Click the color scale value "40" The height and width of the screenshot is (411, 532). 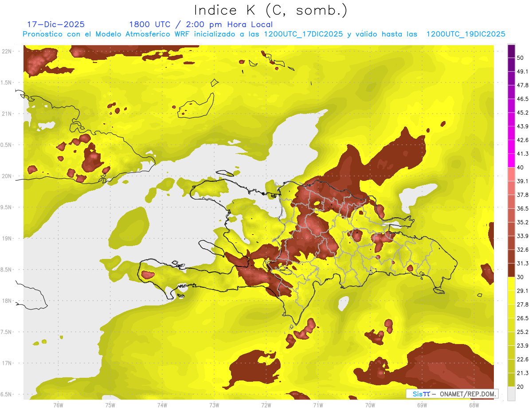click(520, 168)
